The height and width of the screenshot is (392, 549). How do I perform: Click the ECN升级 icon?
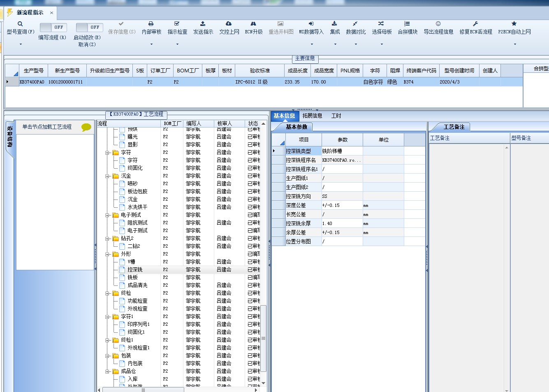point(253,24)
